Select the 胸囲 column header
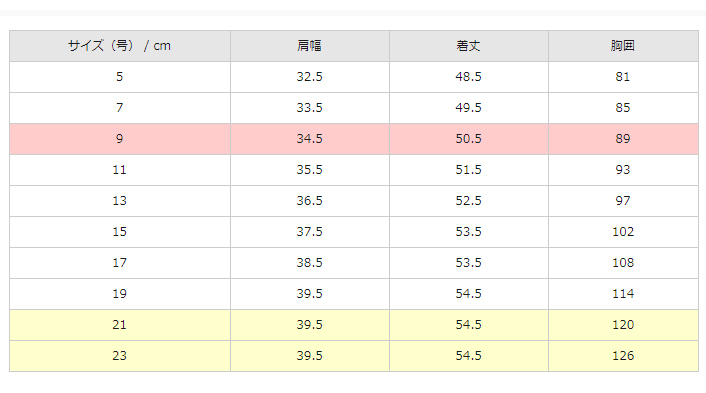 [x=623, y=46]
